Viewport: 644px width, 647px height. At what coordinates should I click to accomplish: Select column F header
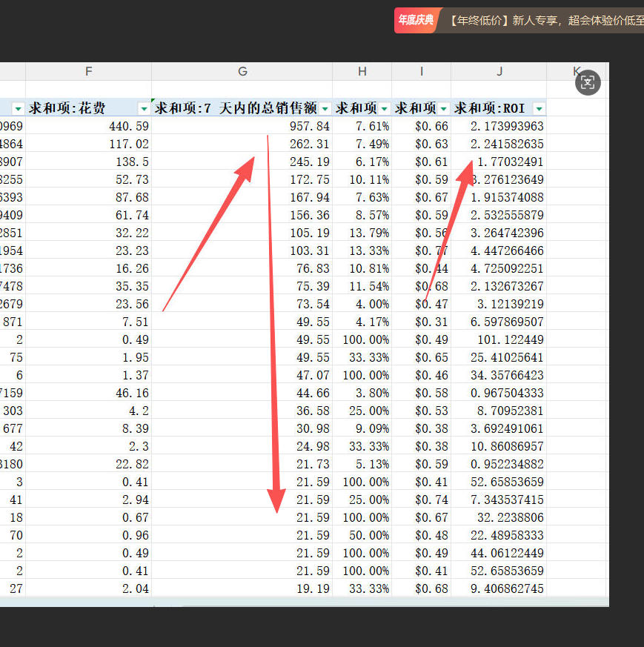pyautogui.click(x=89, y=71)
